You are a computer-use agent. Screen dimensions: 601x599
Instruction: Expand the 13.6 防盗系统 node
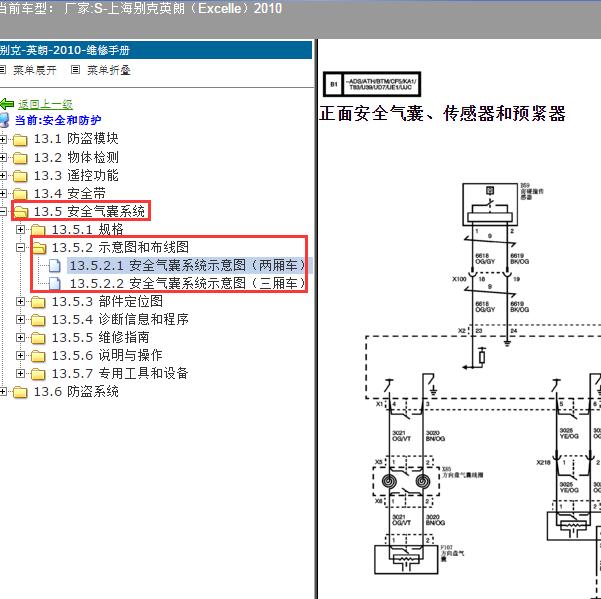(3, 392)
